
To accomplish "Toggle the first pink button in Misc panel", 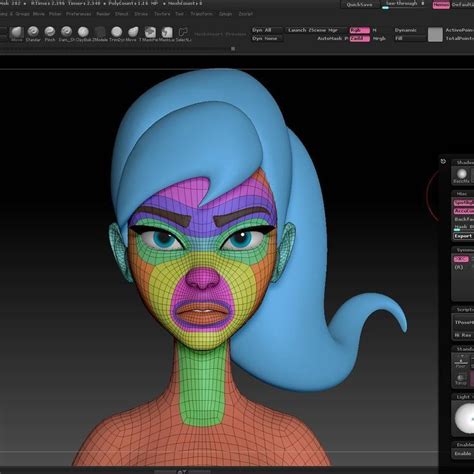I will tap(464, 202).
